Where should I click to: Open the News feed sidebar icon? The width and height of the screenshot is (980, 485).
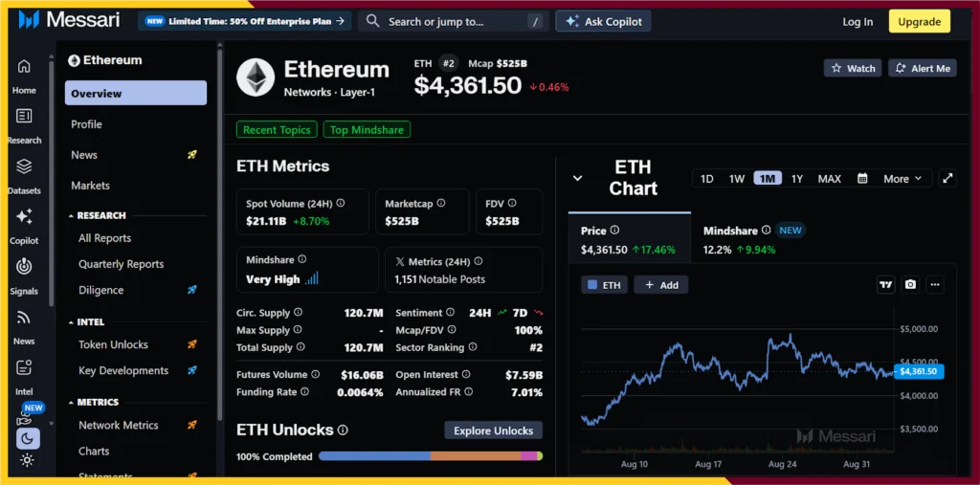24,326
